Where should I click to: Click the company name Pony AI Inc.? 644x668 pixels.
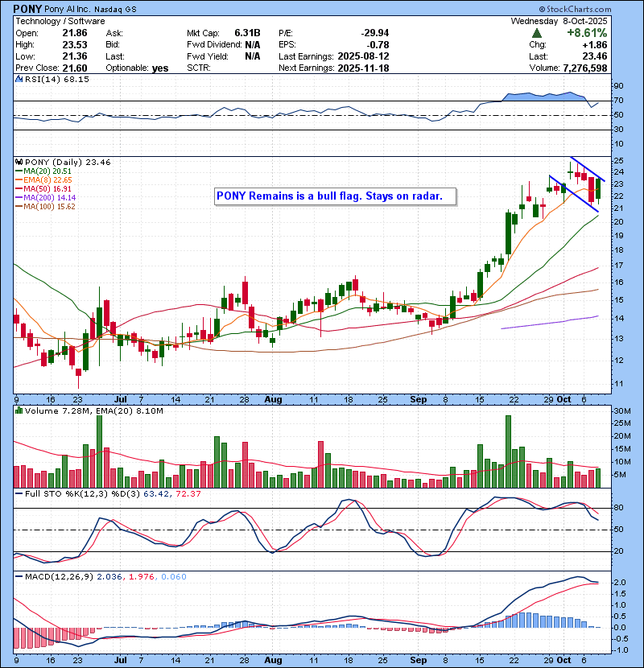point(67,9)
